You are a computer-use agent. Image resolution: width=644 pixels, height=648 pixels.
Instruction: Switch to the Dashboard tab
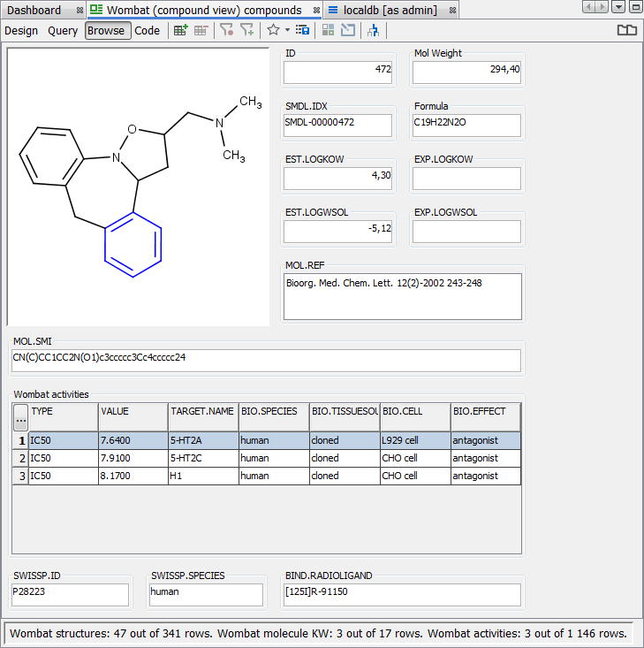point(34,10)
